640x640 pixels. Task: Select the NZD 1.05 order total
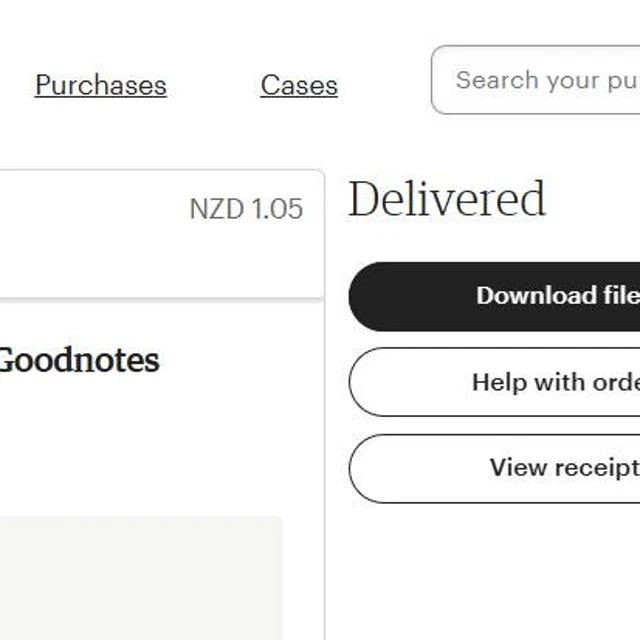[246, 209]
